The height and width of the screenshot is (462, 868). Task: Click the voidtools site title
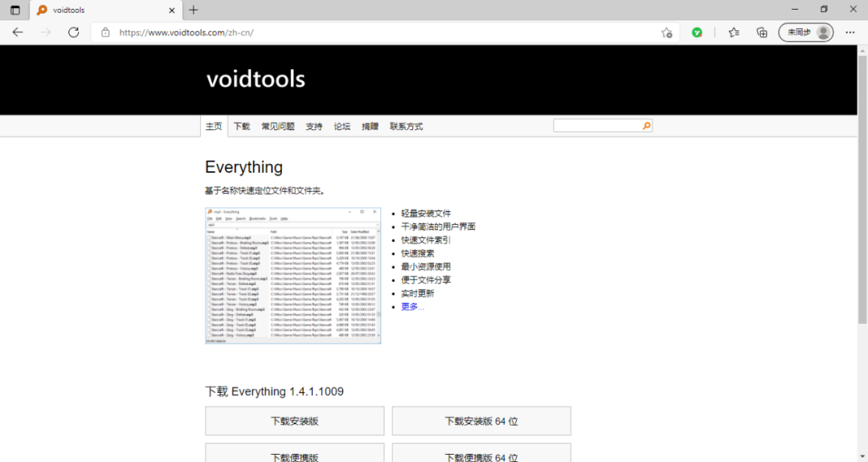[256, 79]
